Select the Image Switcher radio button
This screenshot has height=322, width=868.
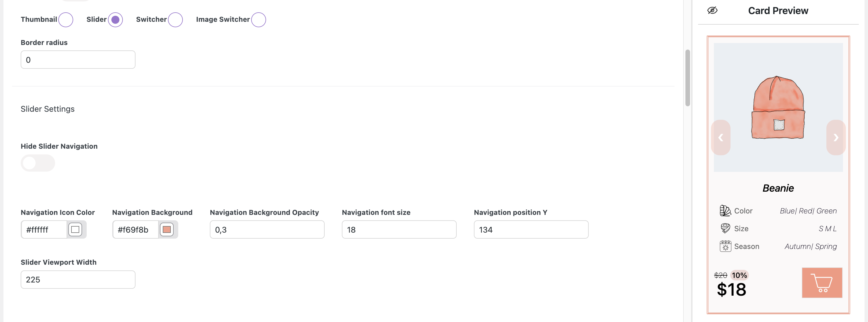point(258,19)
